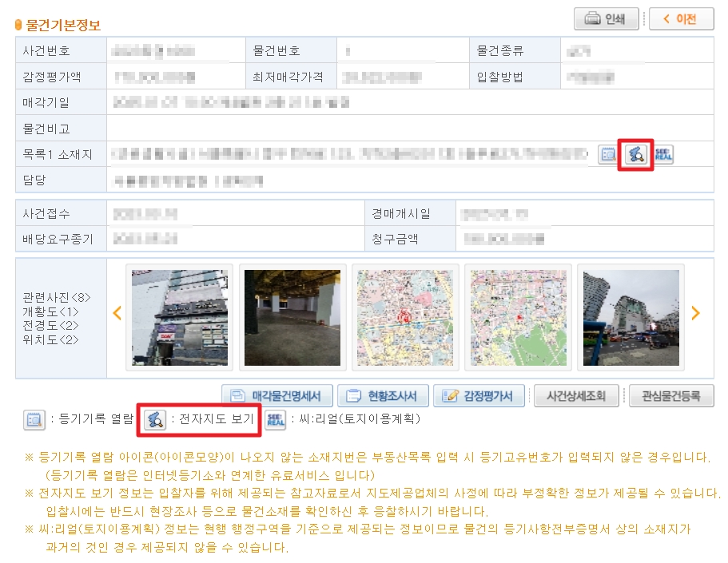Click the 사건접수 label cell
The image size is (728, 563).
point(62,213)
